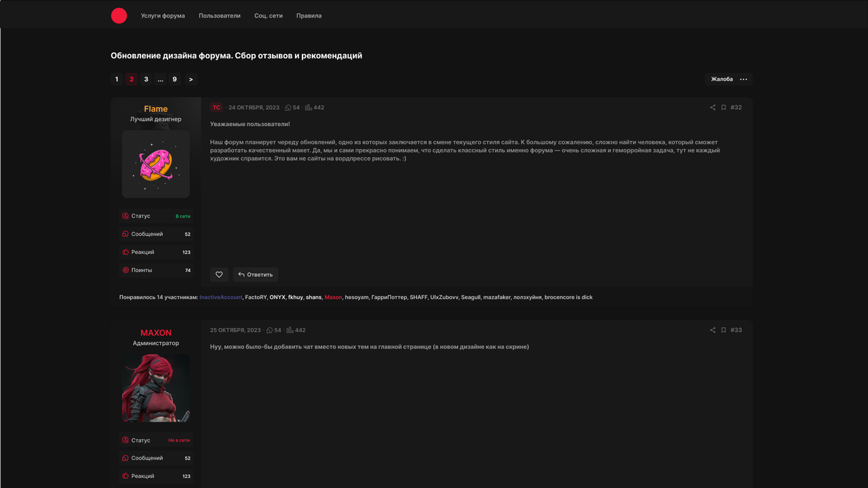Bookmark post #33
868x488 pixels.
click(724, 330)
